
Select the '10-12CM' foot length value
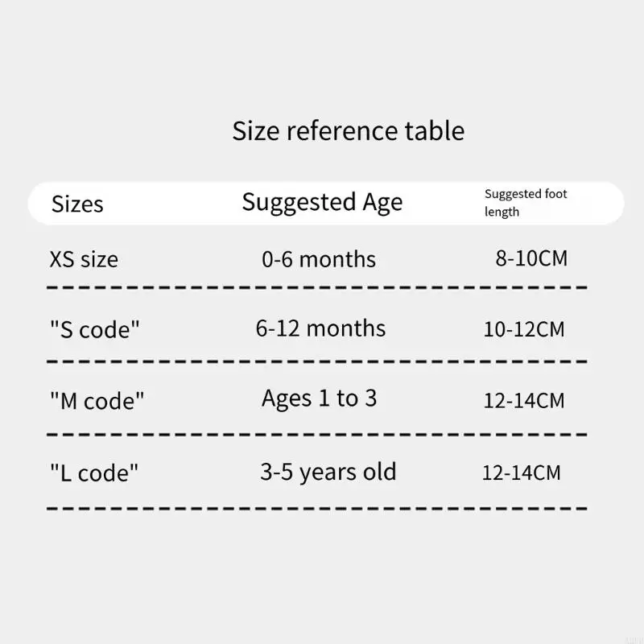tap(524, 329)
